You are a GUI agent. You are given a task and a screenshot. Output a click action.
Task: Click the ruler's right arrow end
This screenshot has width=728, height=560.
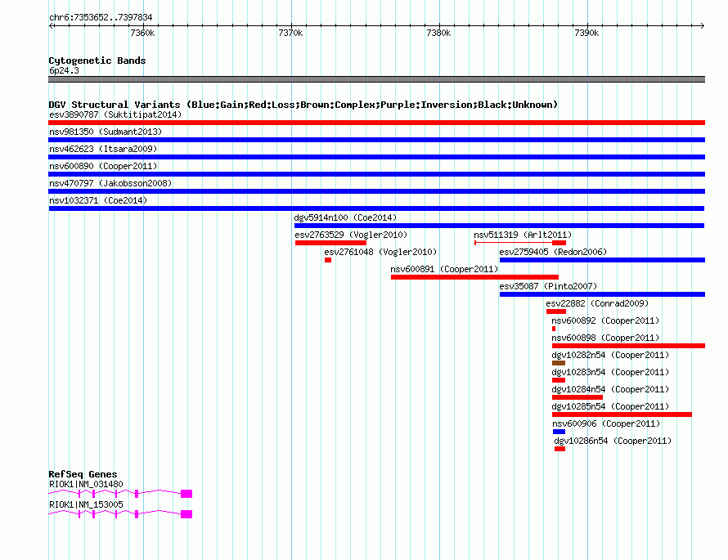[703, 25]
